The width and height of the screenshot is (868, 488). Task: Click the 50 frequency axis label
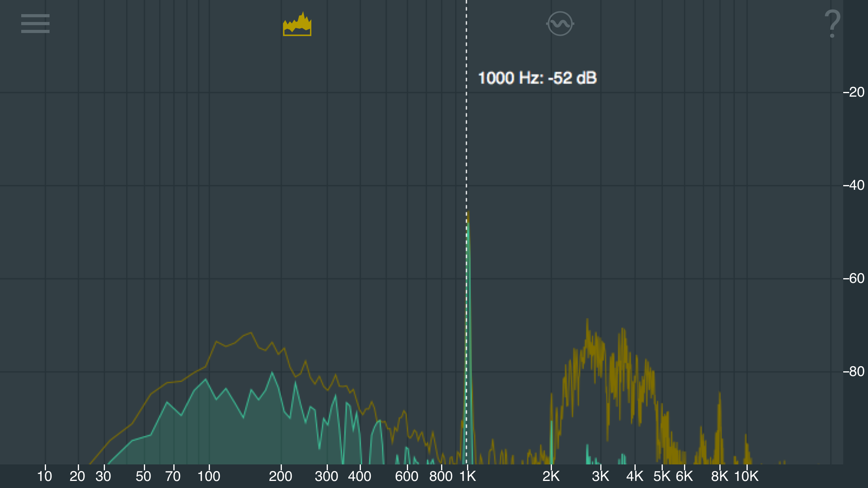143,476
